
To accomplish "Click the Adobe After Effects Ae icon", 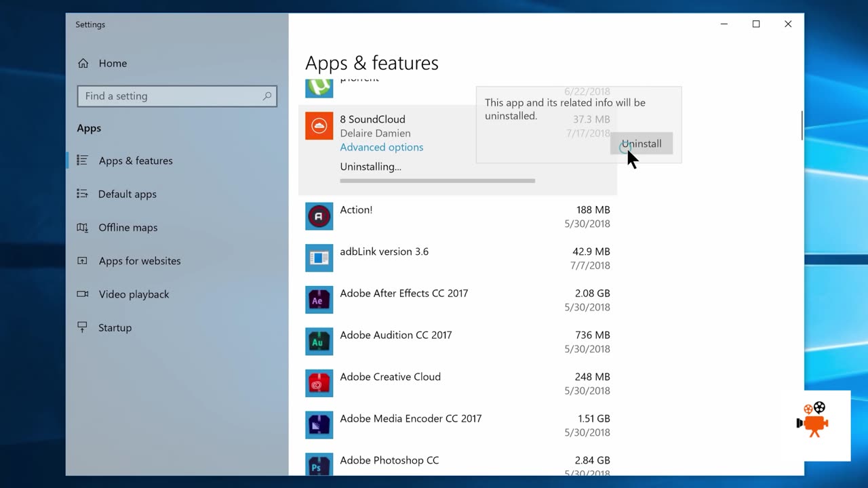I will coord(319,300).
